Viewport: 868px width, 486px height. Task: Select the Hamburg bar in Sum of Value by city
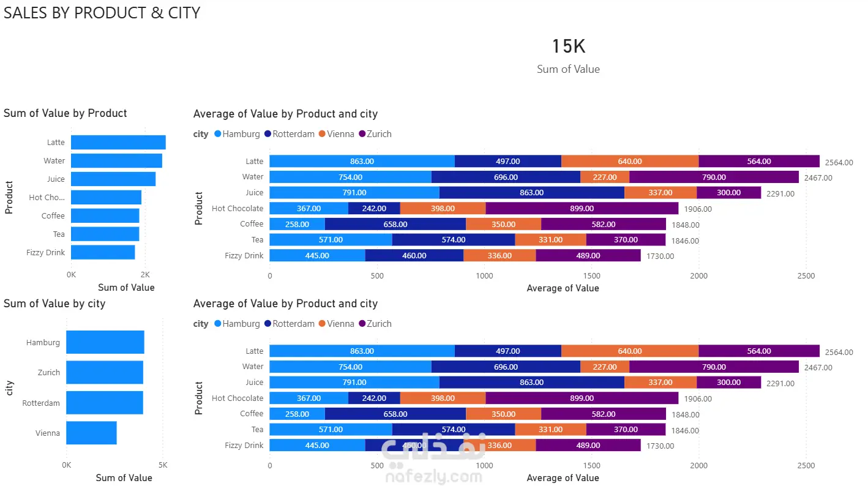105,342
